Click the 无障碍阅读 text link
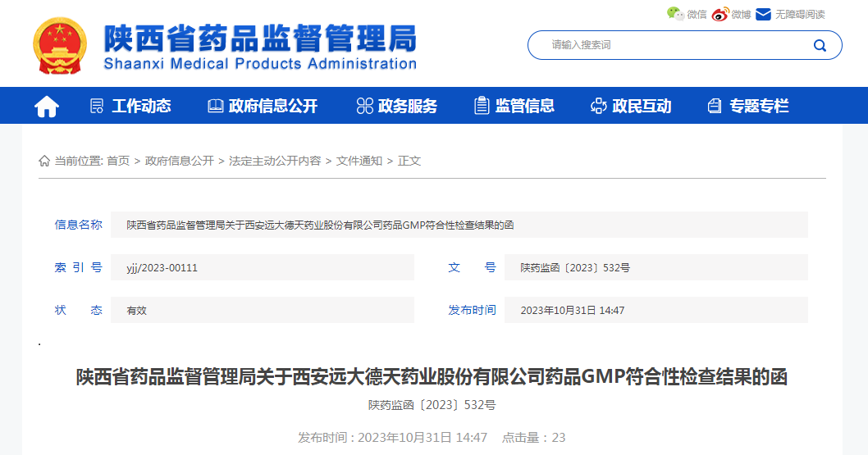 tap(800, 14)
